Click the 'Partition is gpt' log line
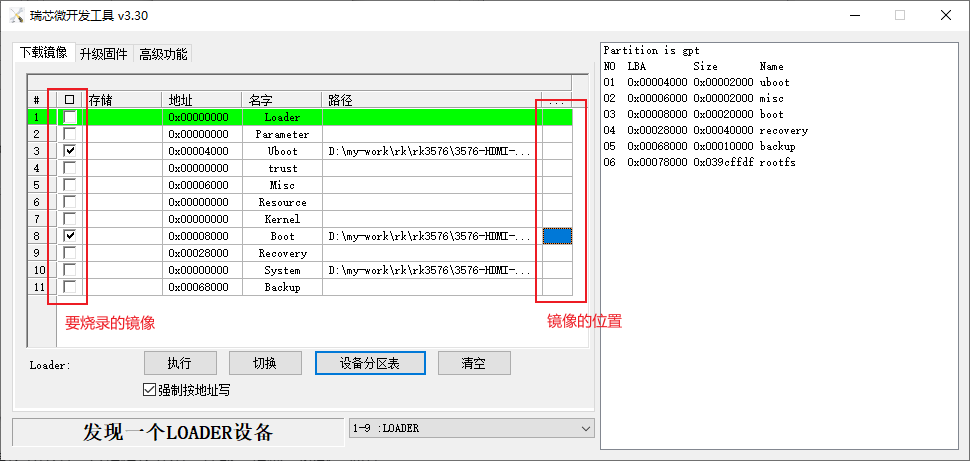 click(x=651, y=50)
